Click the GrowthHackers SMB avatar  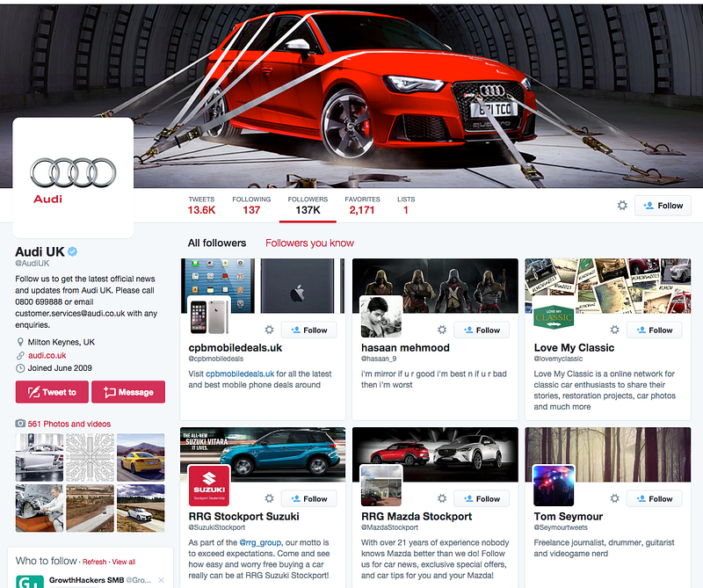tap(30, 582)
